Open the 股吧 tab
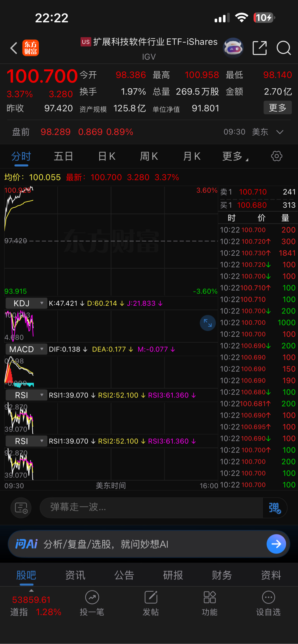298x644 pixels. [x=26, y=575]
